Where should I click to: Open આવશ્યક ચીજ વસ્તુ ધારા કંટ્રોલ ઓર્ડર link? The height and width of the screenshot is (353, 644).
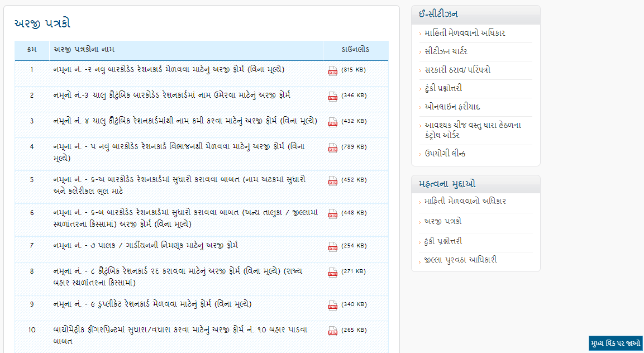[x=473, y=130]
